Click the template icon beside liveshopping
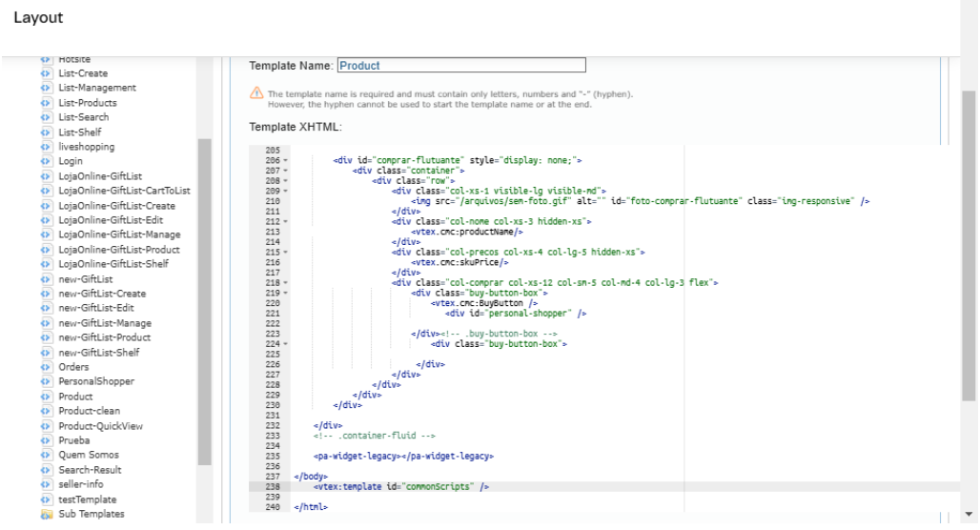Image resolution: width=980 pixels, height=530 pixels. (x=47, y=147)
